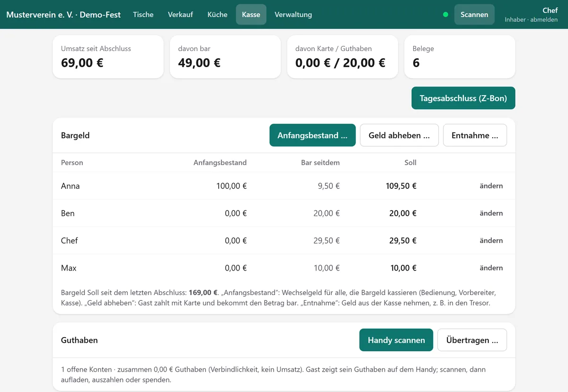Select the Kasse tab
Image resolution: width=568 pixels, height=392 pixels.
coord(251,14)
